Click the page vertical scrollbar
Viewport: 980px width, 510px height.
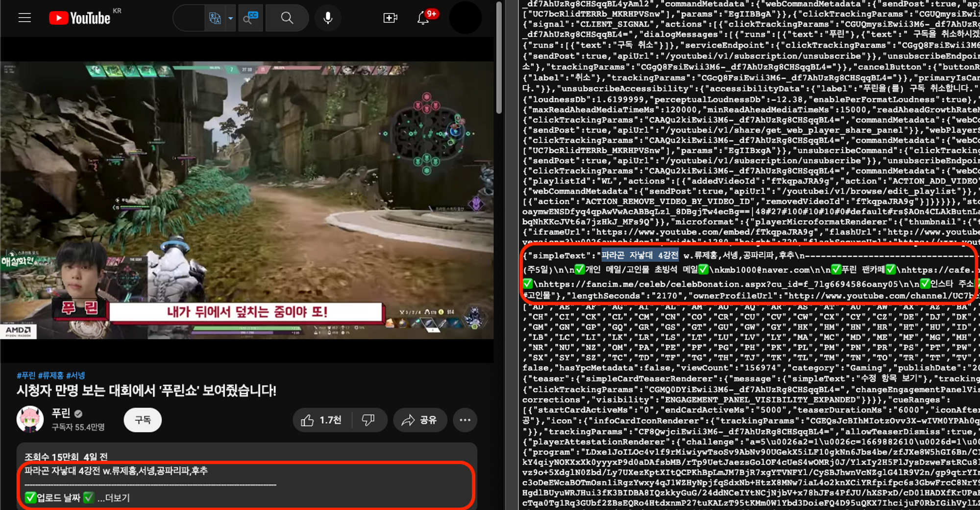[499, 58]
